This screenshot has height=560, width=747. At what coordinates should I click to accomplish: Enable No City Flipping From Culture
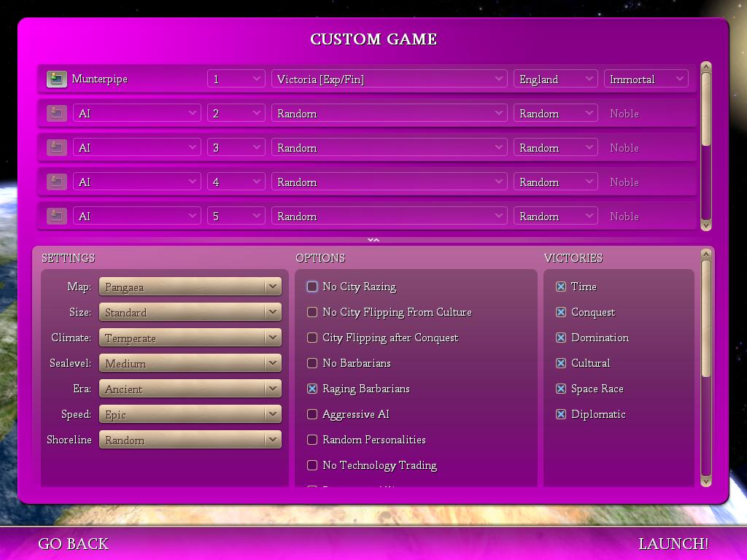(x=312, y=312)
